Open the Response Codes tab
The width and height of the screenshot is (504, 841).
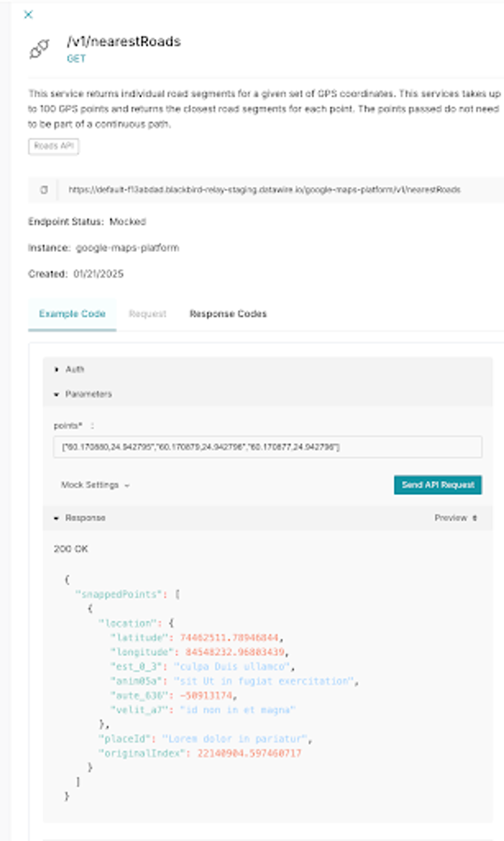click(x=228, y=314)
